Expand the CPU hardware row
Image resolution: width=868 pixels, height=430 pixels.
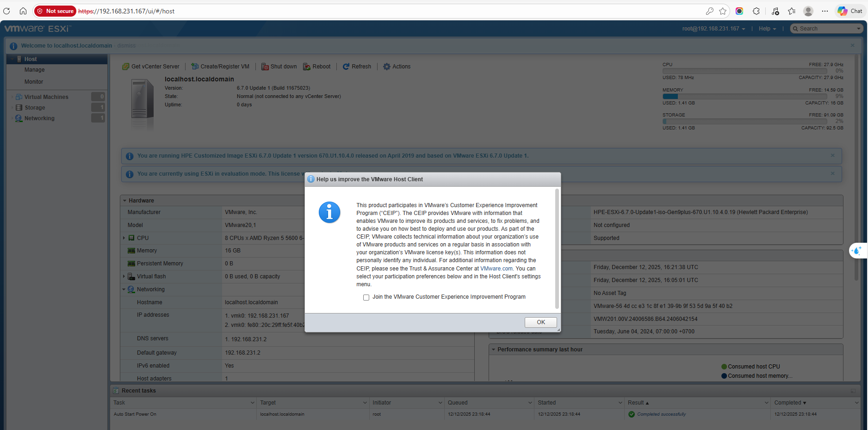pyautogui.click(x=124, y=238)
